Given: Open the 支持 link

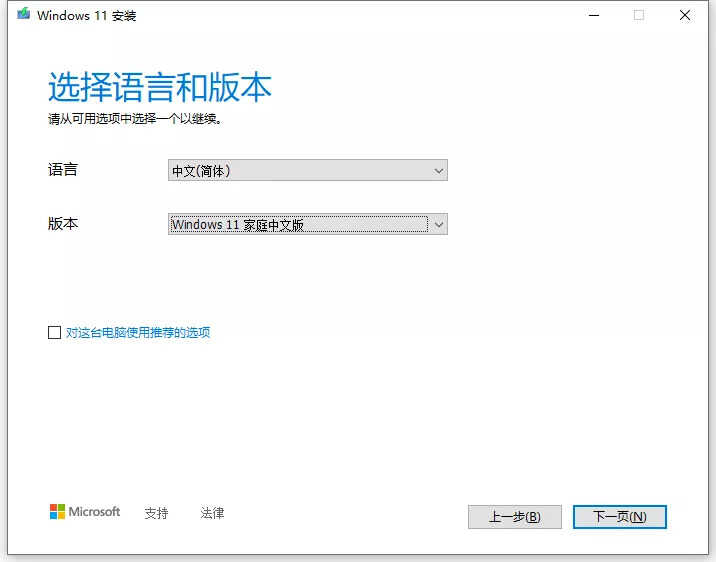Looking at the screenshot, I should tap(156, 513).
